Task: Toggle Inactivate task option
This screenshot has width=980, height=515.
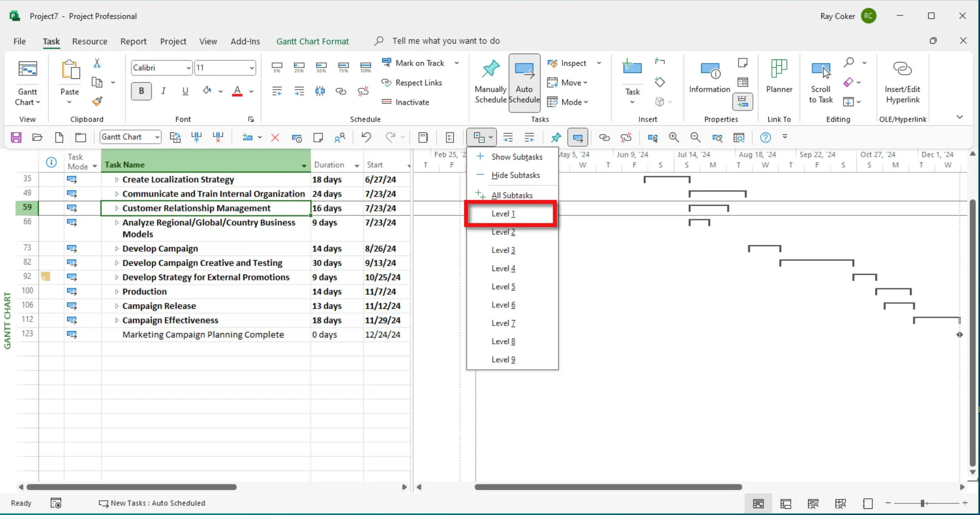Action: [x=406, y=102]
